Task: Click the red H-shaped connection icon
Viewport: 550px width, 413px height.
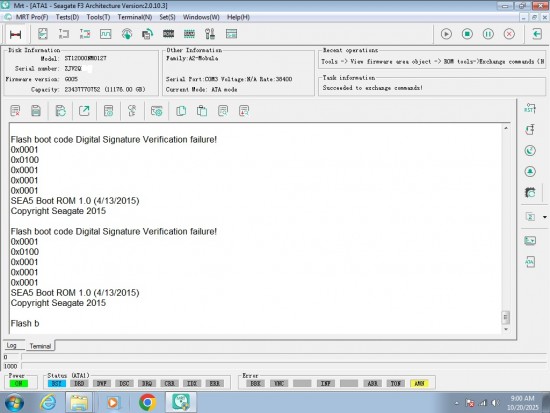Action: [x=15, y=34]
